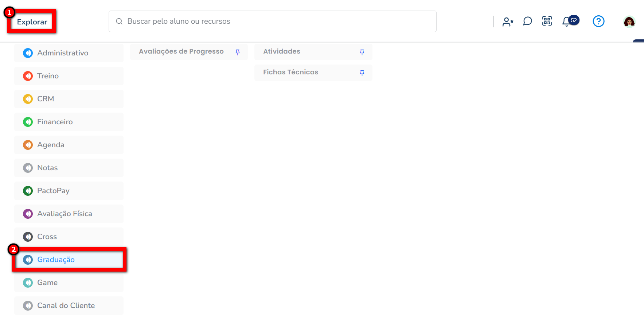This screenshot has width=644, height=327.
Task: Open the Explorar menu
Action: point(32,22)
